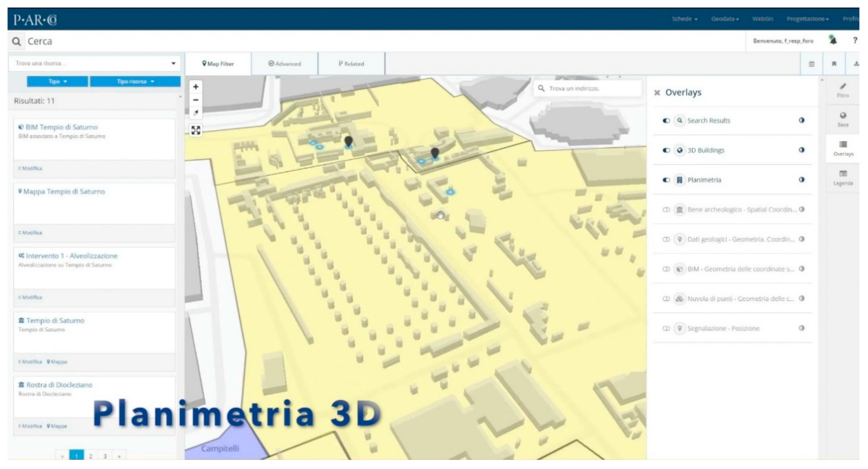The image size is (868, 469).
Task: Open the Filtro side panel
Action: [843, 90]
